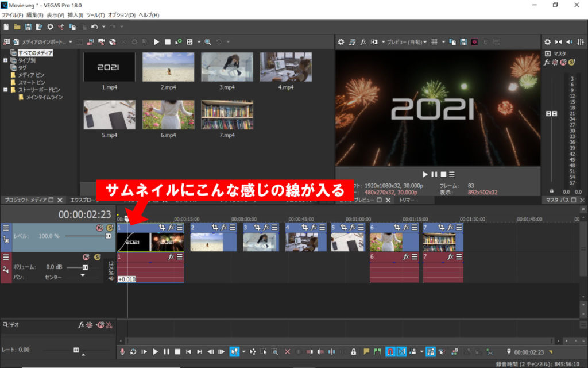Image resolution: width=588 pixels, height=368 pixels.
Task: Click the media search magnifier icon
Action: pos(207,42)
